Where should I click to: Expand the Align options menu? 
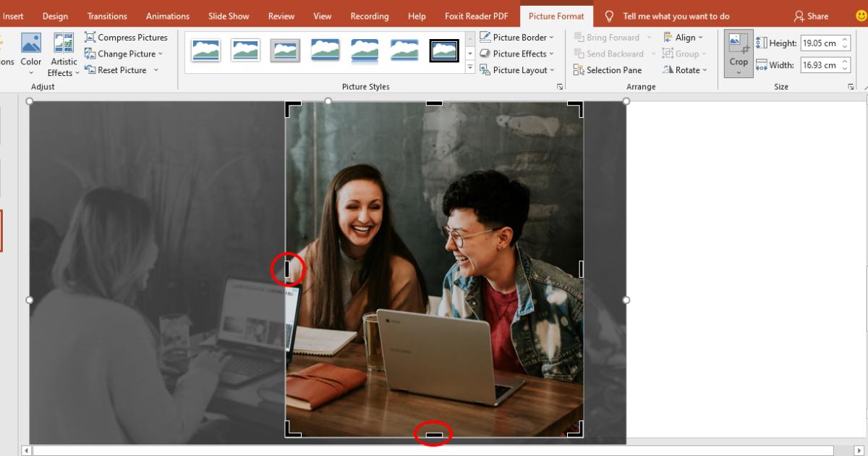click(683, 38)
